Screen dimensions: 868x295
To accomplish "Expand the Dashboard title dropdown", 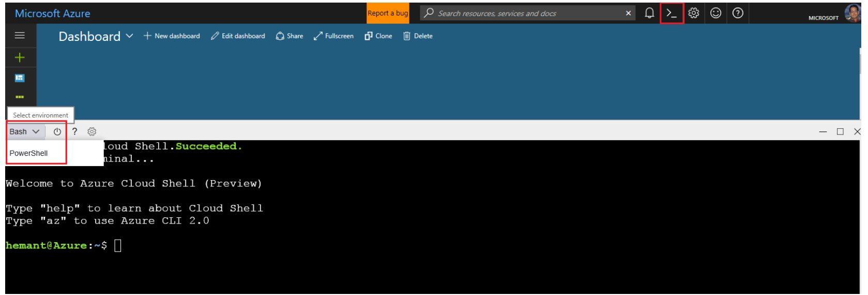I will (x=129, y=36).
